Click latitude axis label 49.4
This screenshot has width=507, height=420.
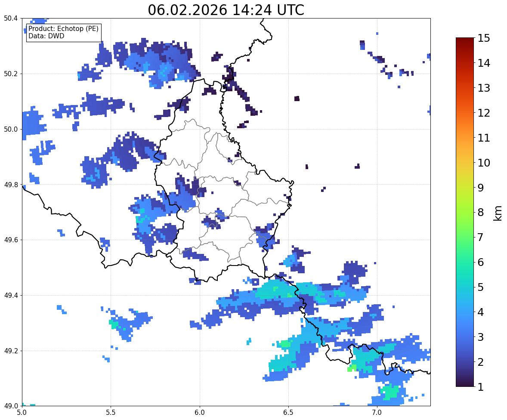pyautogui.click(x=11, y=296)
